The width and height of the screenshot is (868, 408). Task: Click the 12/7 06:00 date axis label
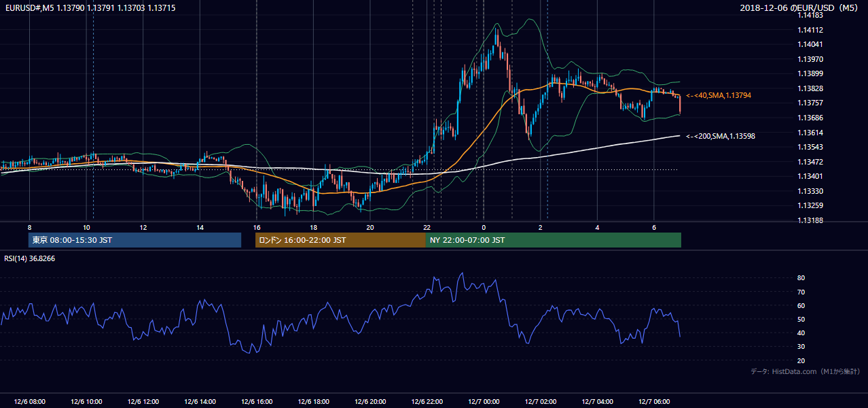click(x=654, y=401)
